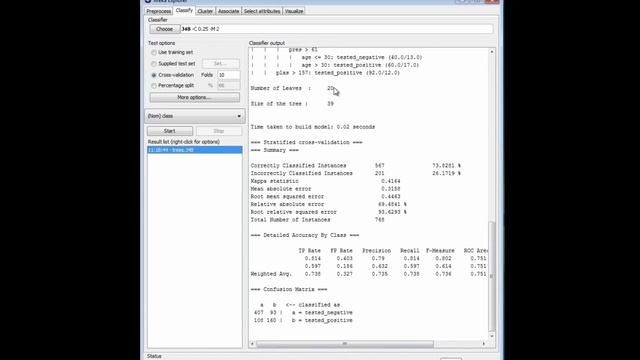
Task: Click the Choose classifier button
Action: click(x=164, y=29)
